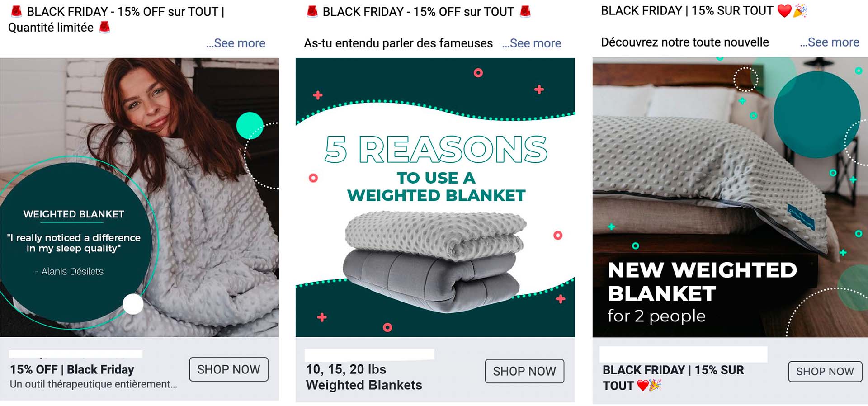Open the "10, 15, 20 lbs Weighted Blankets" headline

(x=364, y=377)
